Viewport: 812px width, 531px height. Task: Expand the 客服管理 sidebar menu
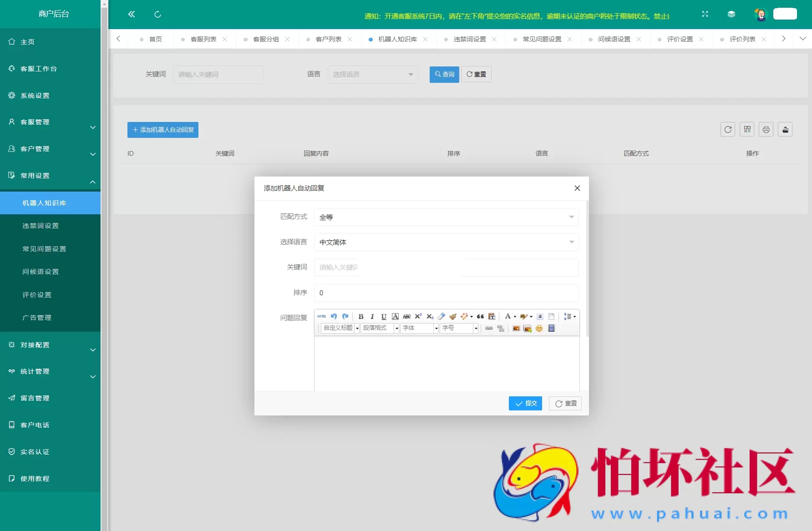pos(50,122)
